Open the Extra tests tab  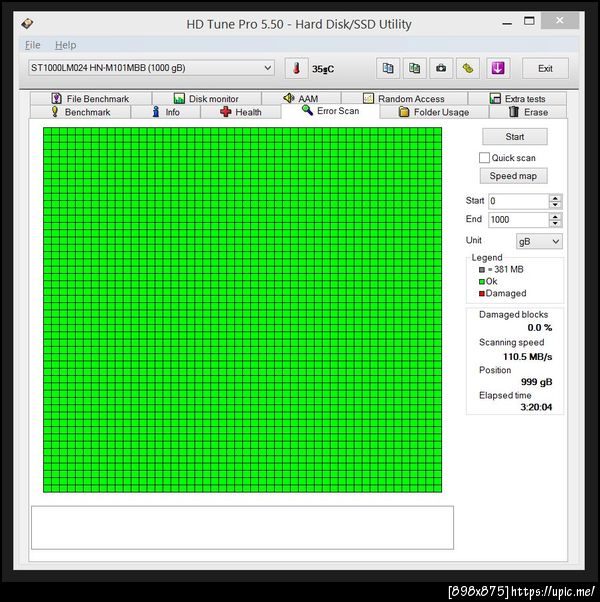click(517, 99)
